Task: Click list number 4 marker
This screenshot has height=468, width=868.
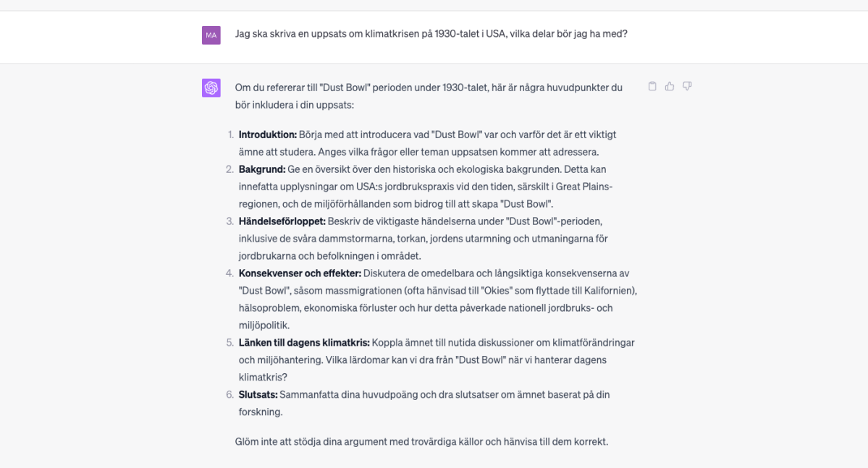Action: [x=229, y=273]
